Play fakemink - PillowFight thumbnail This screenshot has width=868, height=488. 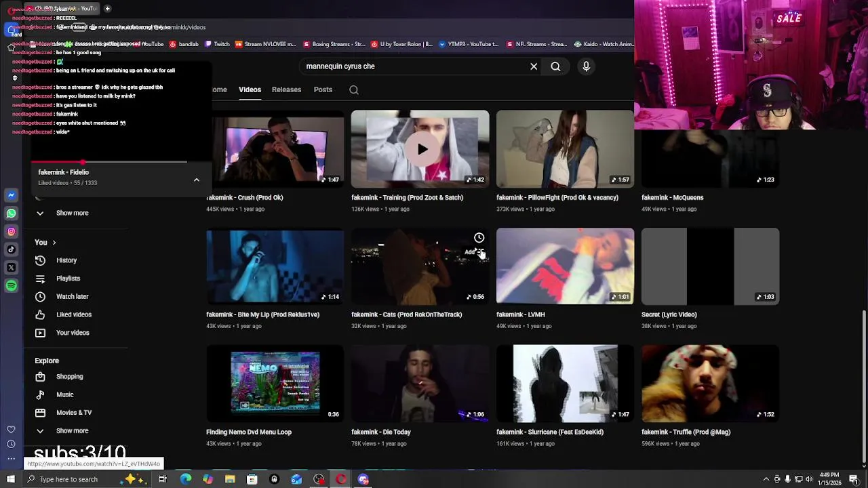pyautogui.click(x=565, y=149)
